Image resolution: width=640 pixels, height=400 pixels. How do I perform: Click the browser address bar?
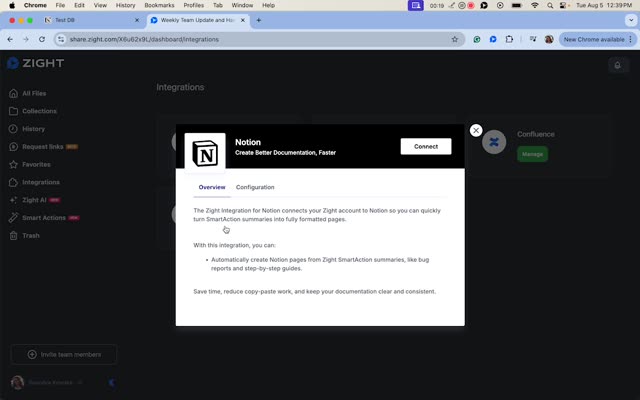[x=260, y=40]
